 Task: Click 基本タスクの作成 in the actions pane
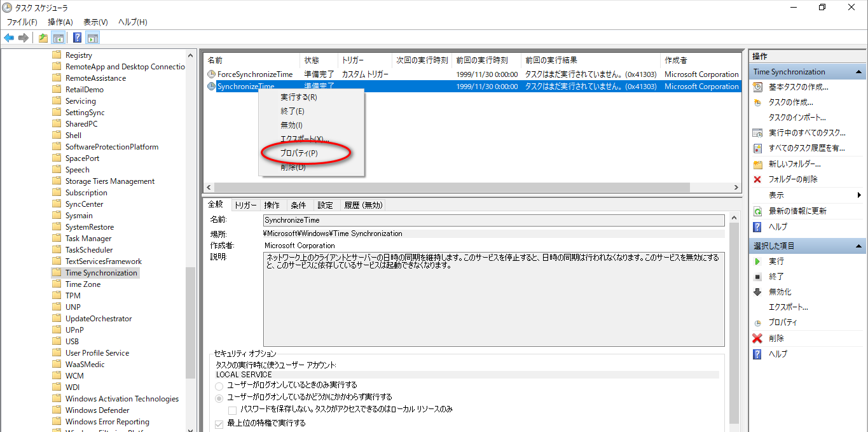click(798, 87)
